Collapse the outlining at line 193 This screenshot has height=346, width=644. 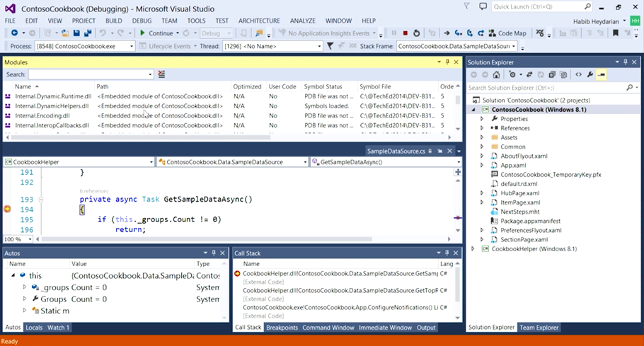tap(41, 200)
